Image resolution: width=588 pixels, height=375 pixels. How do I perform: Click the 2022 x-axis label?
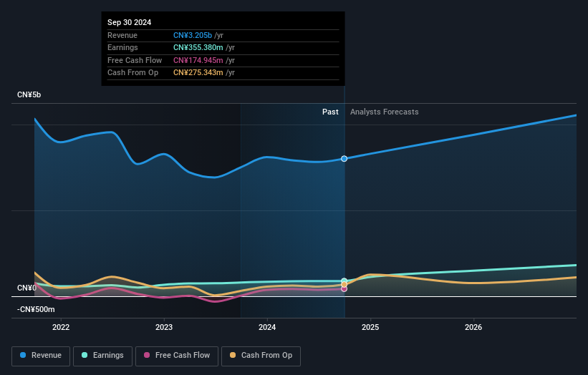pos(61,327)
